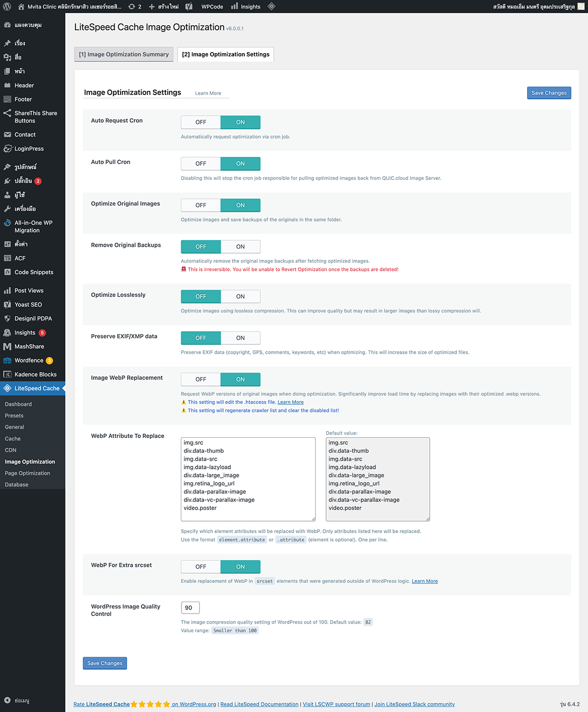Go to the CDN submenu item

(11, 450)
